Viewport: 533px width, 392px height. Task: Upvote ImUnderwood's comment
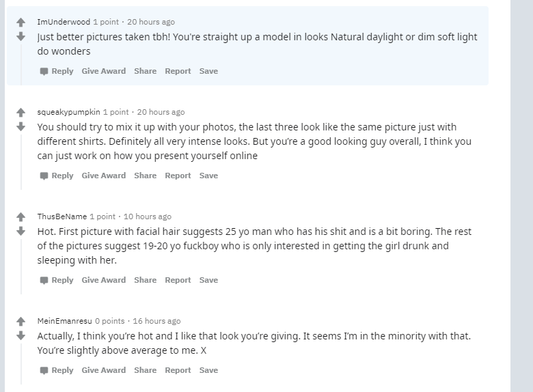click(x=20, y=23)
